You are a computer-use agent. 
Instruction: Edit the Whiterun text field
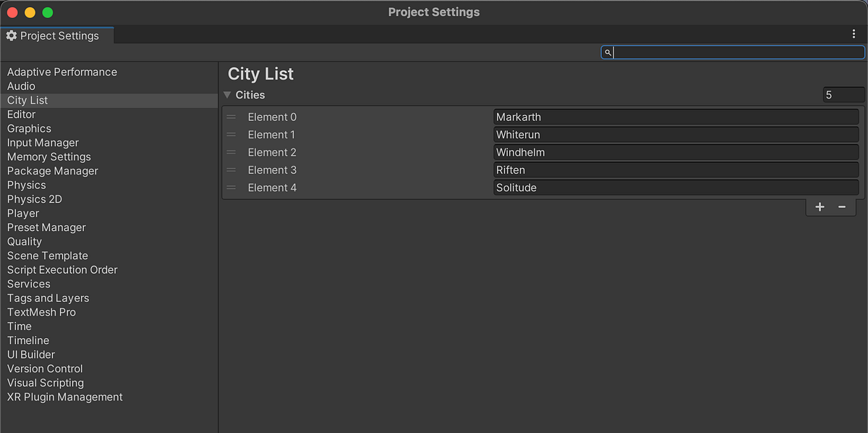point(676,135)
